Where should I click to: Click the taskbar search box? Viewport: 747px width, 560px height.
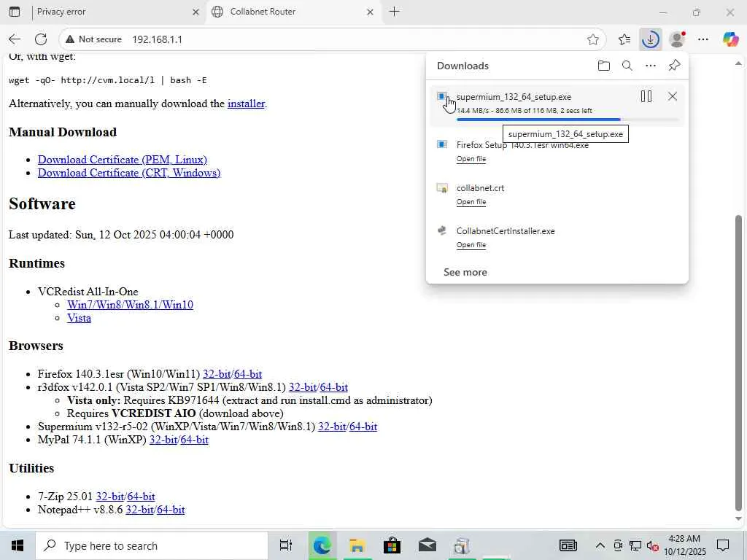(152, 545)
